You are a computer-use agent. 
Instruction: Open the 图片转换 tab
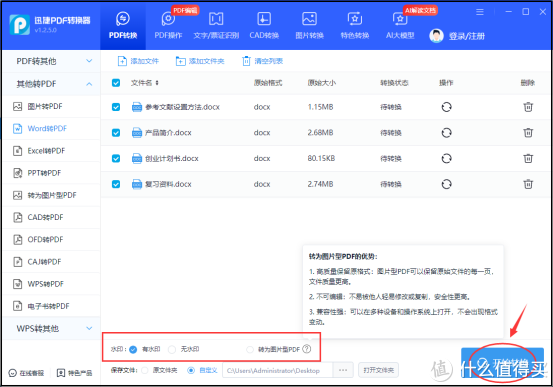(309, 26)
